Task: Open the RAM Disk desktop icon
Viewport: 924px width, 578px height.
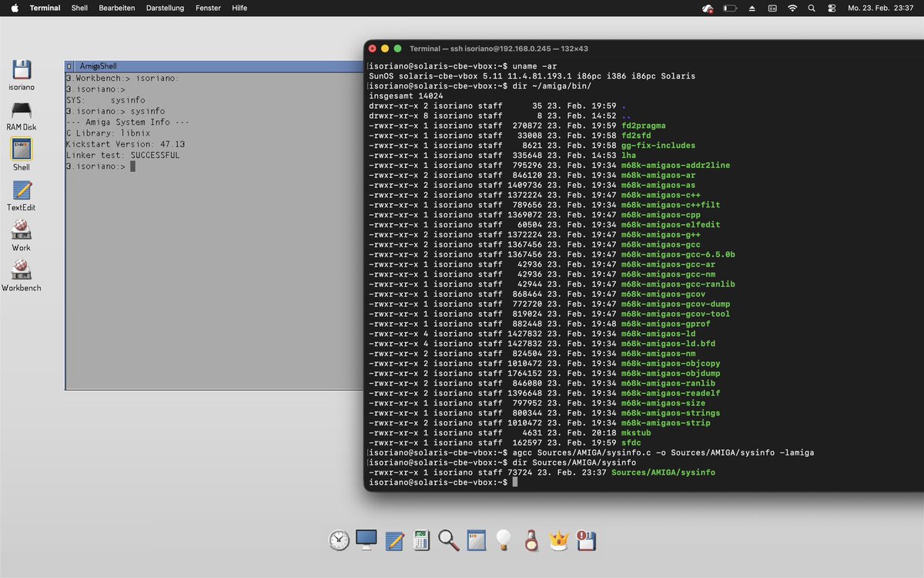Action: [x=22, y=109]
